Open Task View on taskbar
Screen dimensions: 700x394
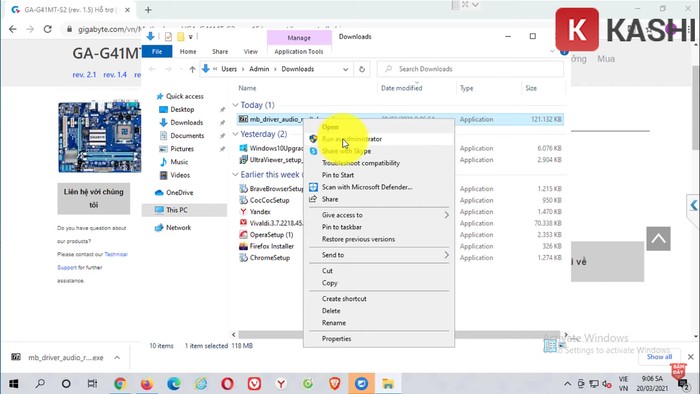92,384
